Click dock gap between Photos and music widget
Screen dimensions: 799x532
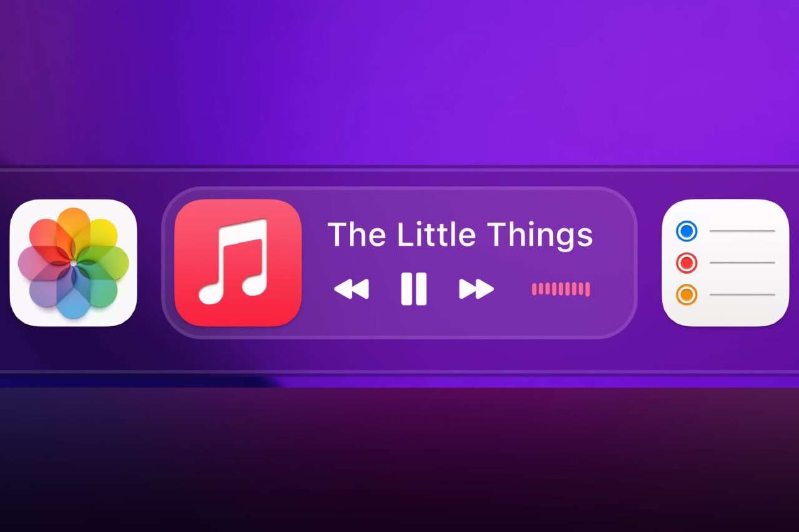point(150,263)
